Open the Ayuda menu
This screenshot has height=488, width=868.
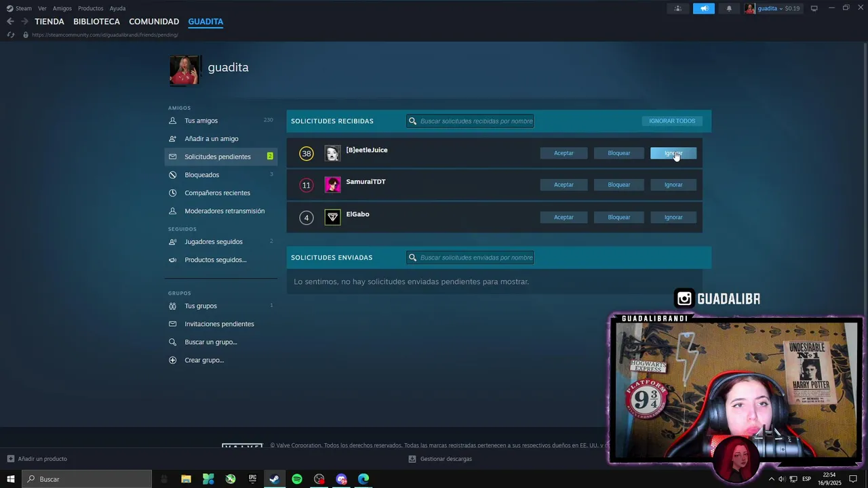tap(117, 8)
